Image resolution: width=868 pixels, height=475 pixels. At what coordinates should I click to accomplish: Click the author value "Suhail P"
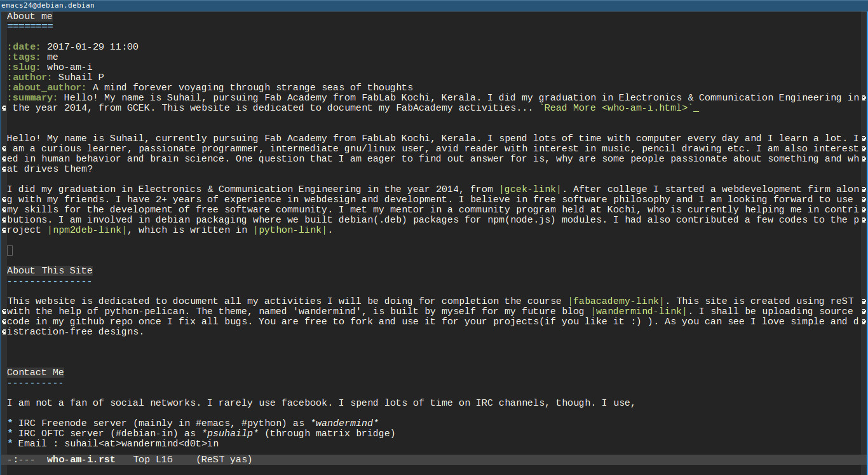click(81, 78)
